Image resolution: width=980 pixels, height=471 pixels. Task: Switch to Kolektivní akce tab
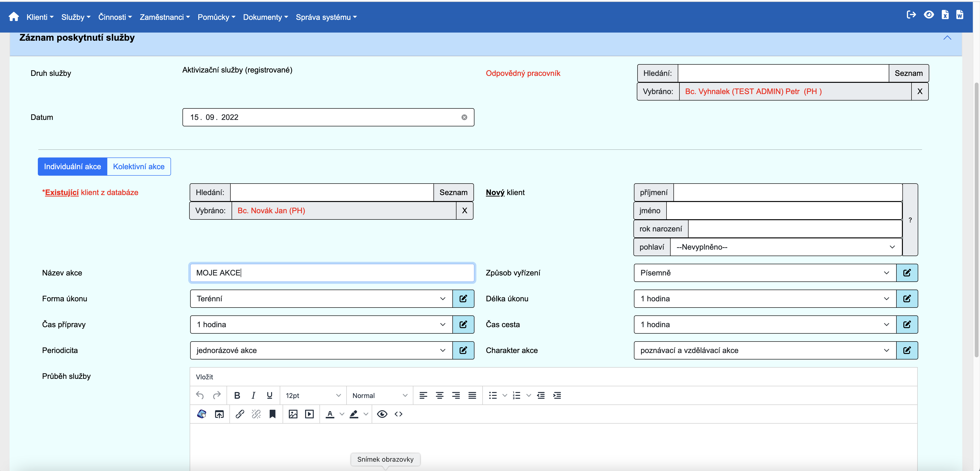138,167
